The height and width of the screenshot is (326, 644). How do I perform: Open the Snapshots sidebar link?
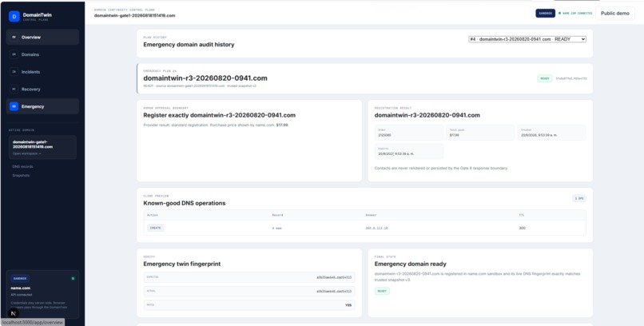tap(21, 175)
